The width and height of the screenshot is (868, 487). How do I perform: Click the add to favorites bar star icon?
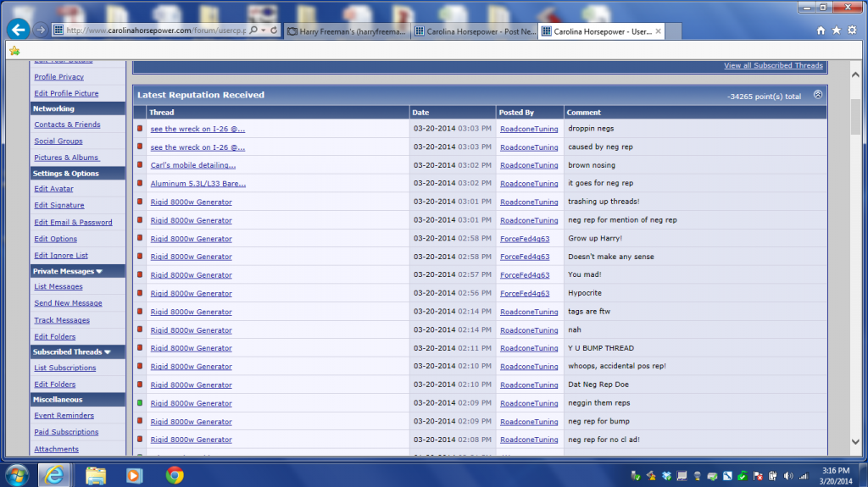pos(14,51)
